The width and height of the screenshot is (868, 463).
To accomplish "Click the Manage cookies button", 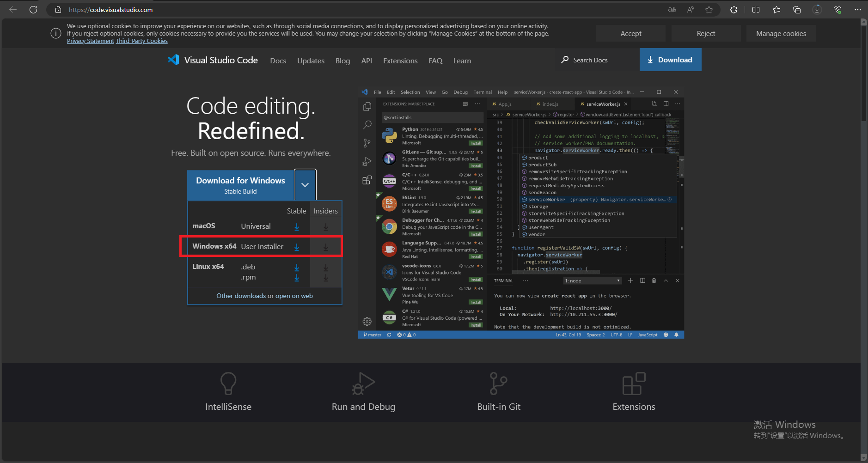I will coord(781,33).
